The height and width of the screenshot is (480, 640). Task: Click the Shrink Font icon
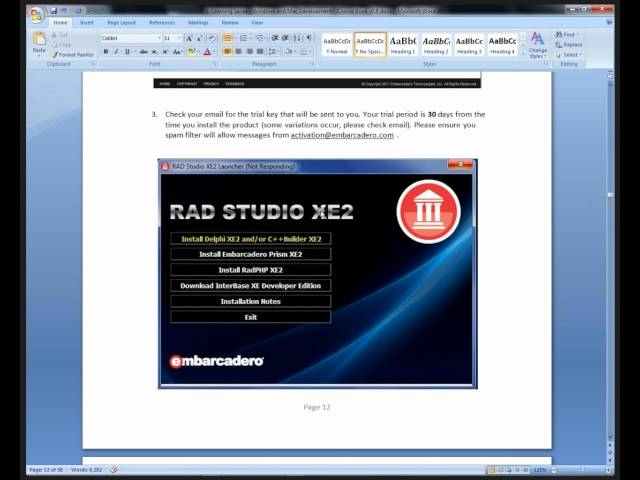click(x=199, y=38)
